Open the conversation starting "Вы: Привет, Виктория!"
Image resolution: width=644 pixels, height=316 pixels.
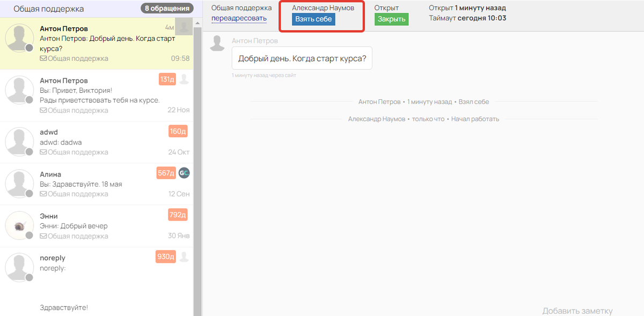click(97, 95)
